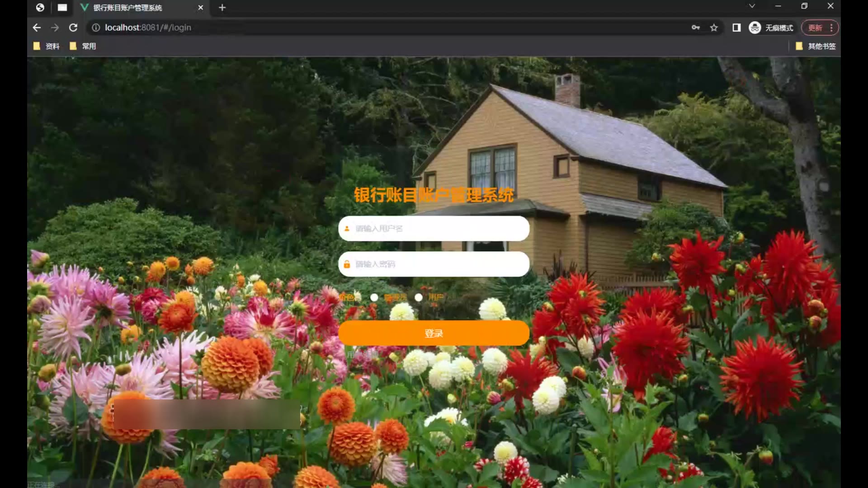Viewport: 868px width, 488px height.
Task: Click the browser back arrow
Action: (37, 28)
